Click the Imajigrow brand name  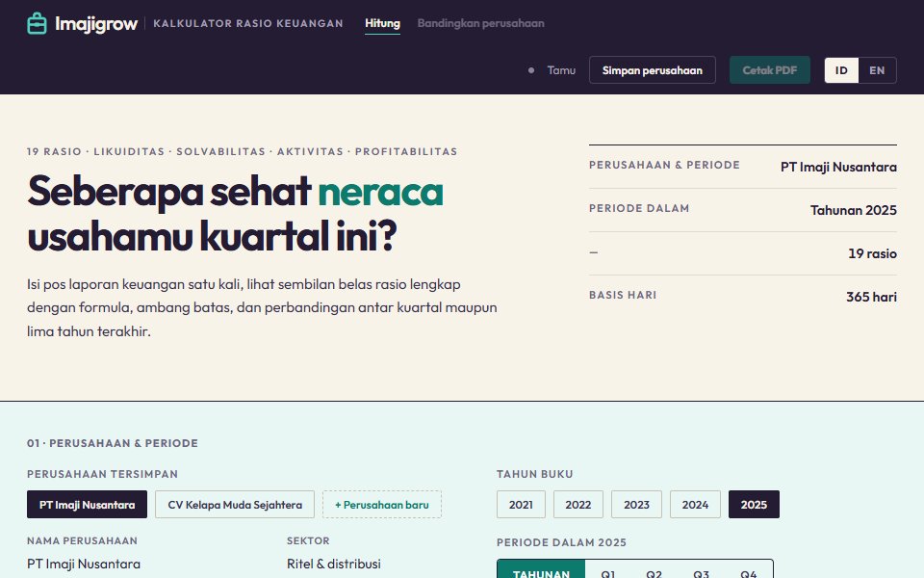tap(96, 23)
